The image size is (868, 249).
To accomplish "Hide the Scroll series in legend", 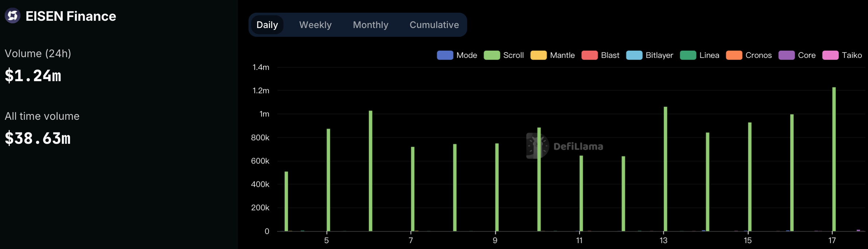I will (x=504, y=55).
